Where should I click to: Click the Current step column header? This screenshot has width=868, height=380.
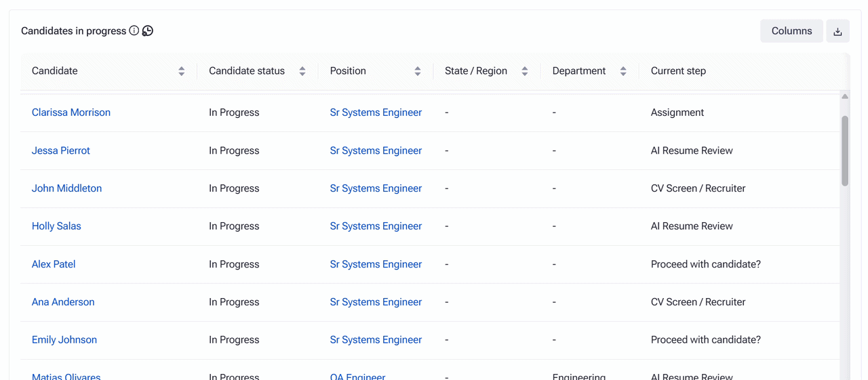tap(678, 71)
